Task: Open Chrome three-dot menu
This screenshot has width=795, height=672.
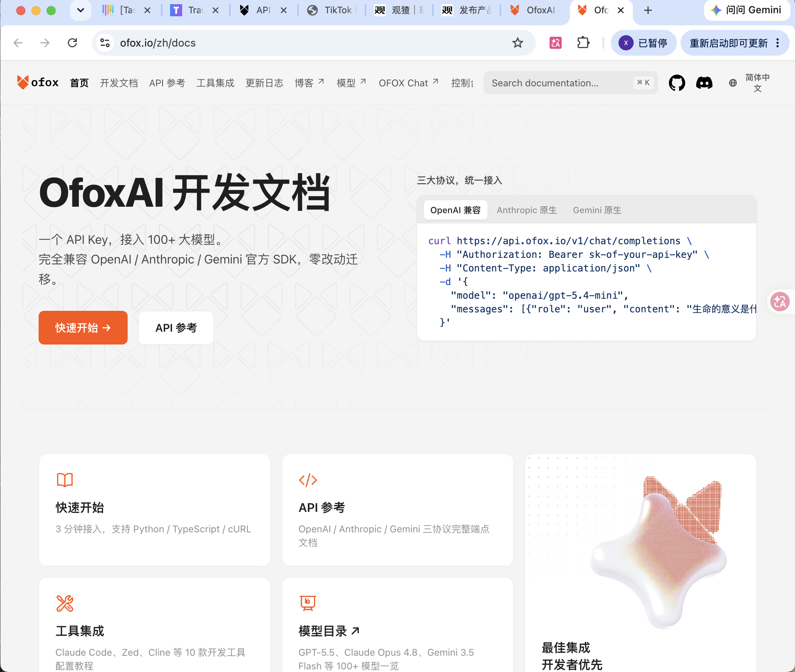Action: 778,43
